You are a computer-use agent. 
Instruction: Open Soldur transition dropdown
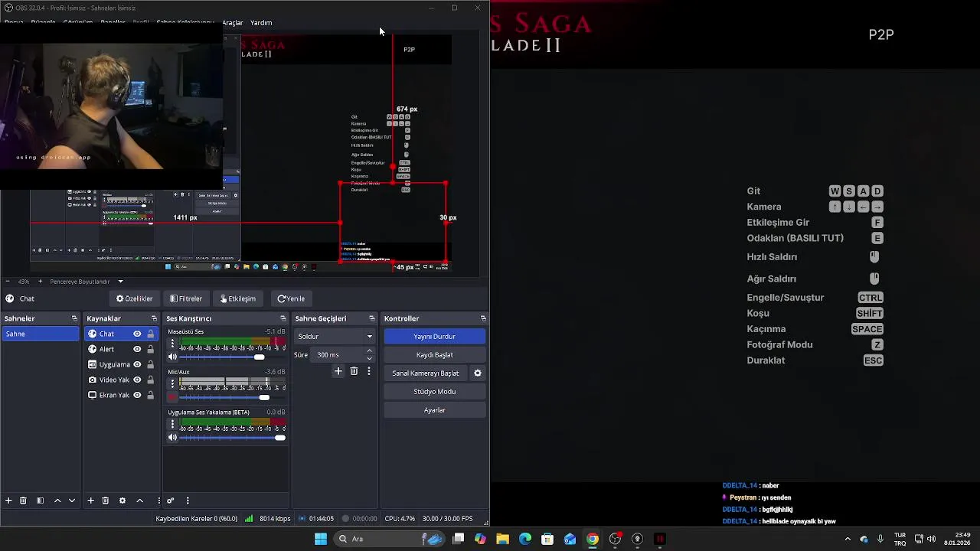coord(335,337)
